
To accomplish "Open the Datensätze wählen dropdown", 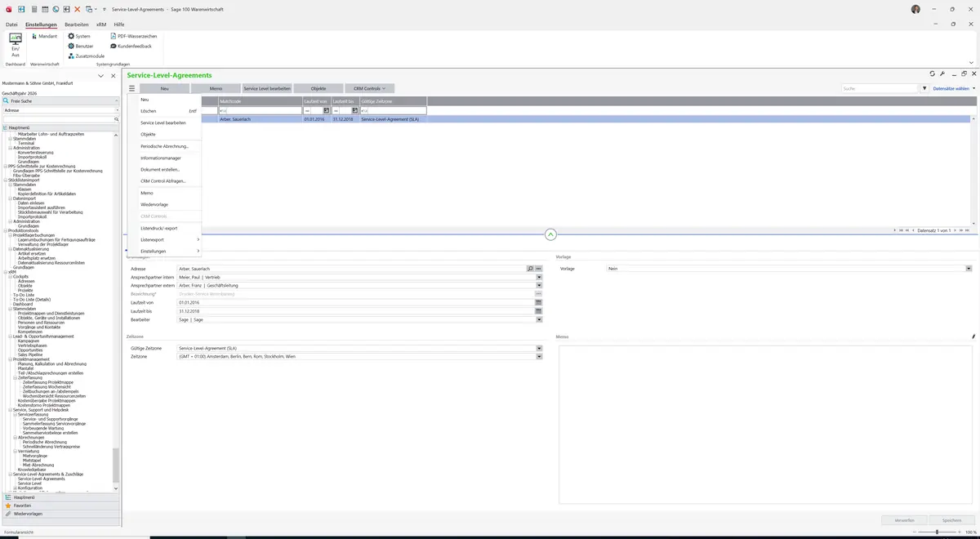I will coord(953,88).
